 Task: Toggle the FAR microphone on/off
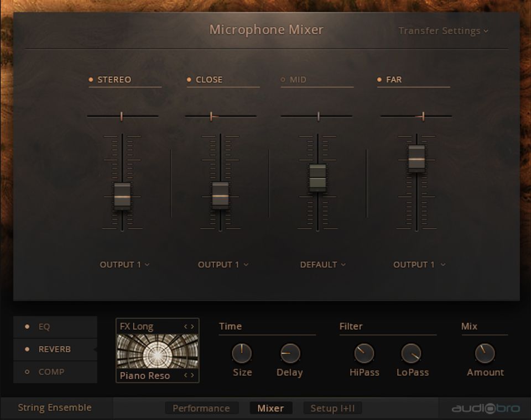pos(379,80)
